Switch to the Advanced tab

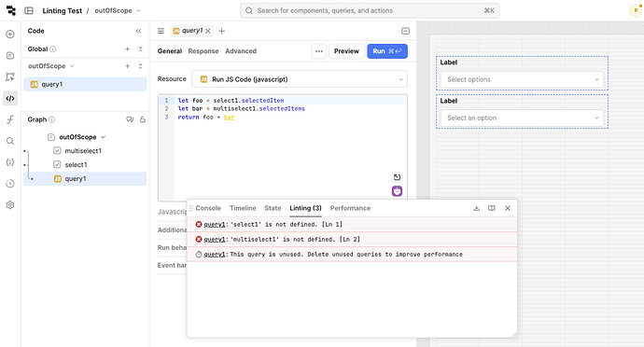[241, 51]
